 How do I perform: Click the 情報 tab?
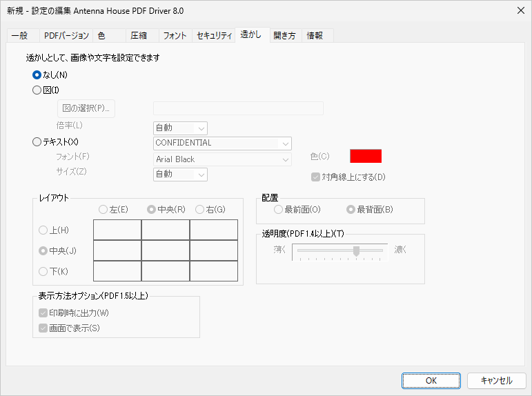315,36
